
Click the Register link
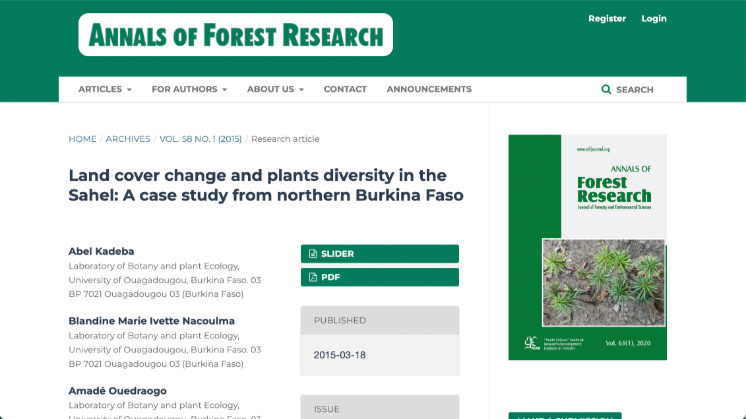607,18
